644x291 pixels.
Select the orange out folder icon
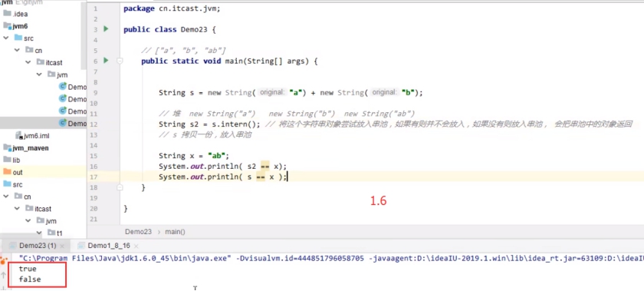pos(7,172)
